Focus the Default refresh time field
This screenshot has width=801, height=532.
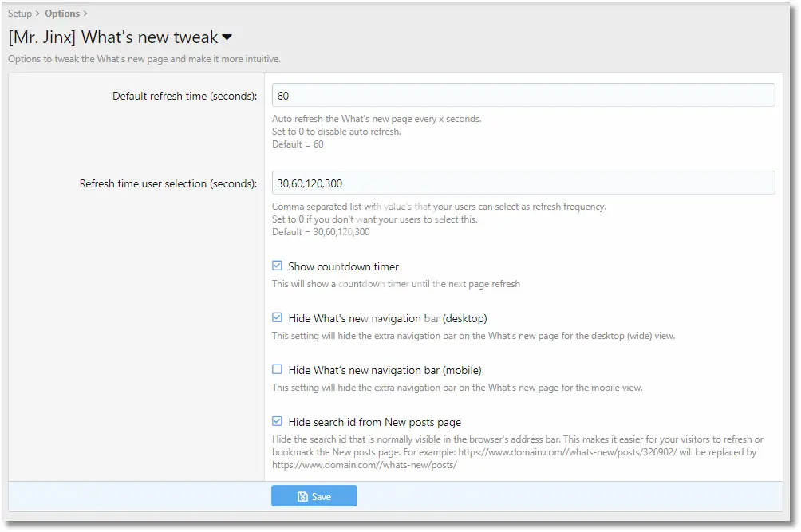523,96
